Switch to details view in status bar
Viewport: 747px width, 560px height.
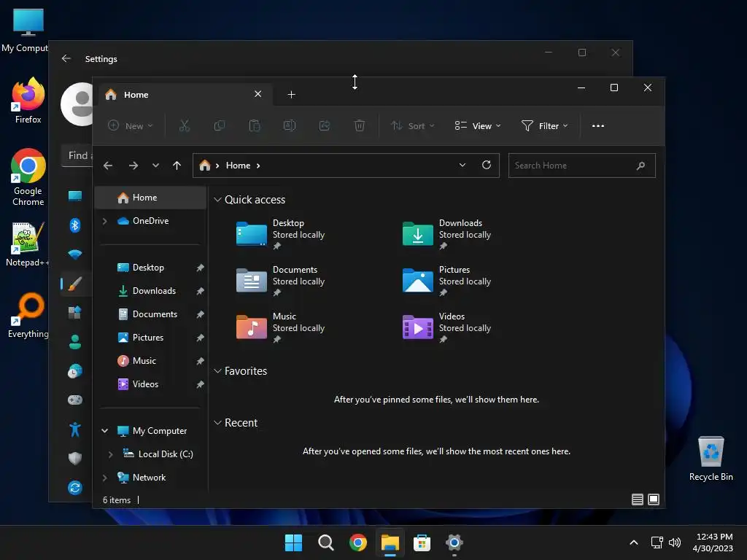pos(638,499)
